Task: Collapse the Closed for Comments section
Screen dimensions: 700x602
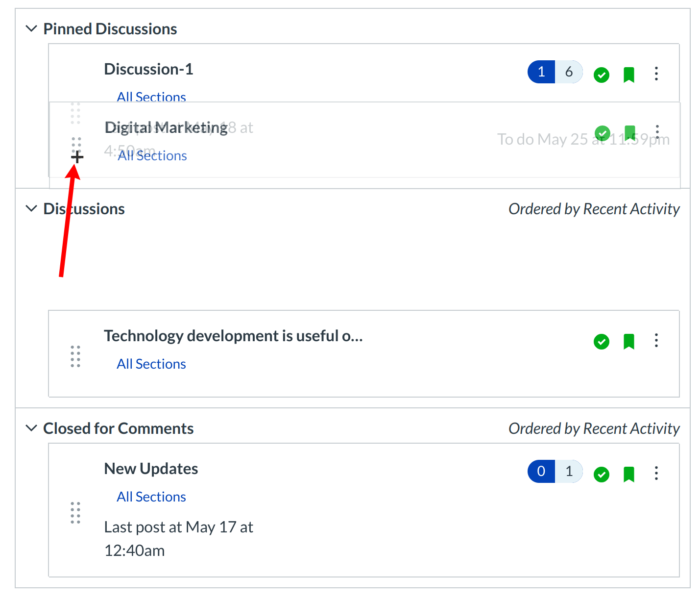Action: click(x=31, y=428)
